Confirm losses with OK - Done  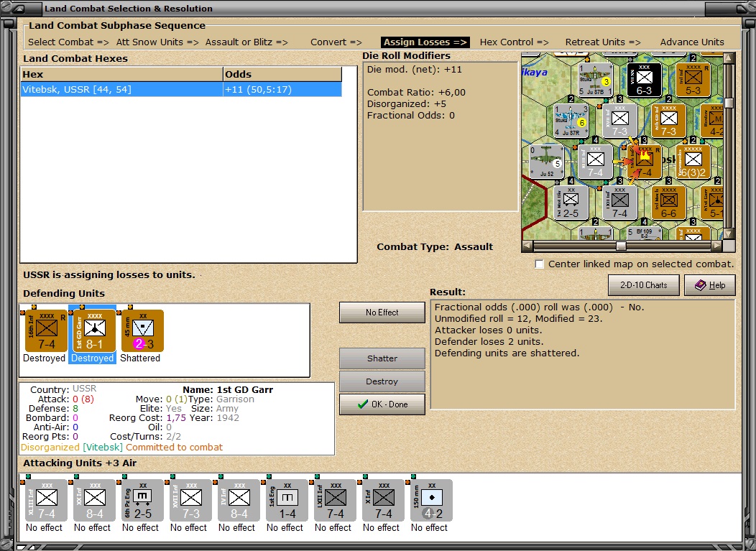[382, 404]
